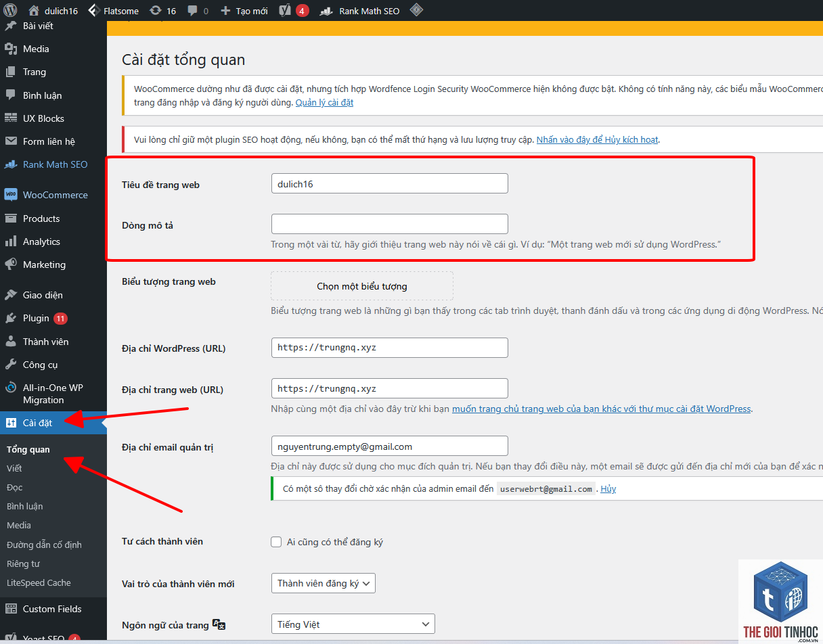The width and height of the screenshot is (823, 644).
Task: Open Media settings submenu item
Action: [19, 525]
